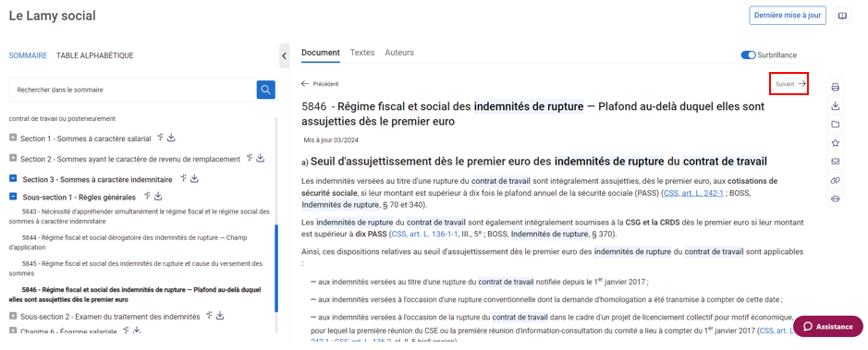Expand Section 2 - revenu de remplacement
The height and width of the screenshot is (350, 868).
tap(13, 158)
